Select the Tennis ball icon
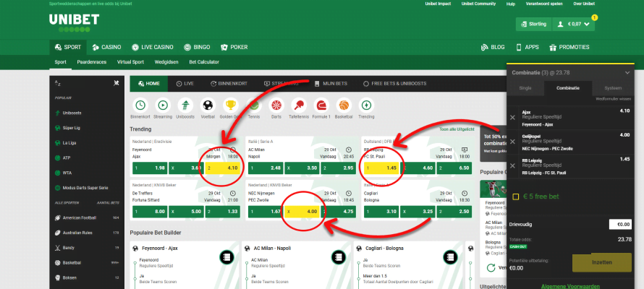 click(253, 105)
